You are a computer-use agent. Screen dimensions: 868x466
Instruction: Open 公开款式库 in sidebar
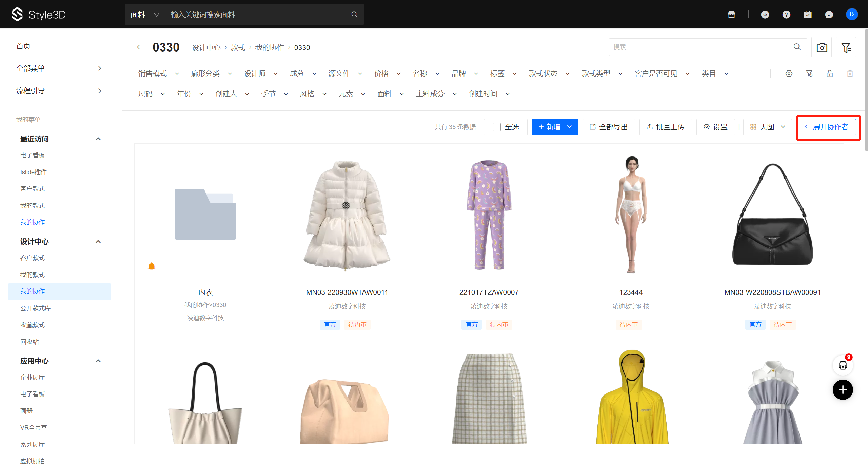36,308
